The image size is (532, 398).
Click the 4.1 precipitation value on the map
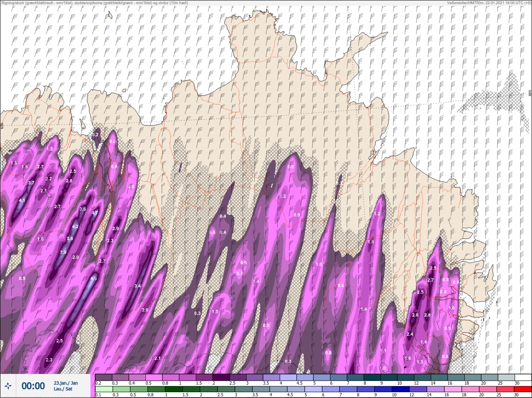coord(22,200)
